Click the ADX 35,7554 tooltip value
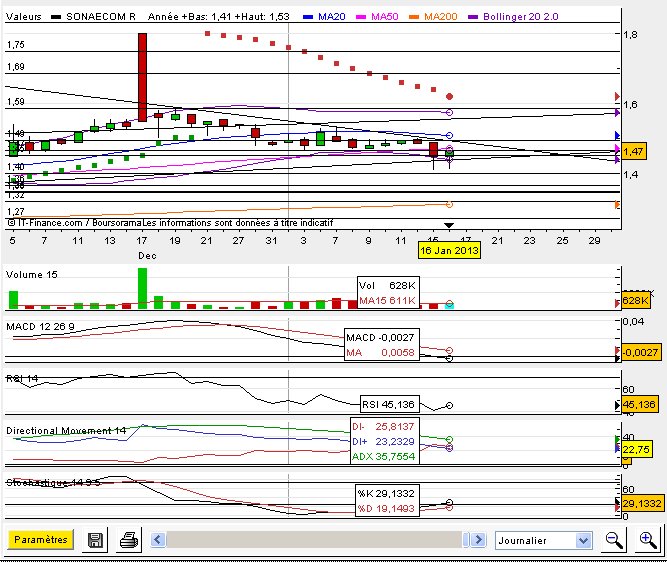 383,456
